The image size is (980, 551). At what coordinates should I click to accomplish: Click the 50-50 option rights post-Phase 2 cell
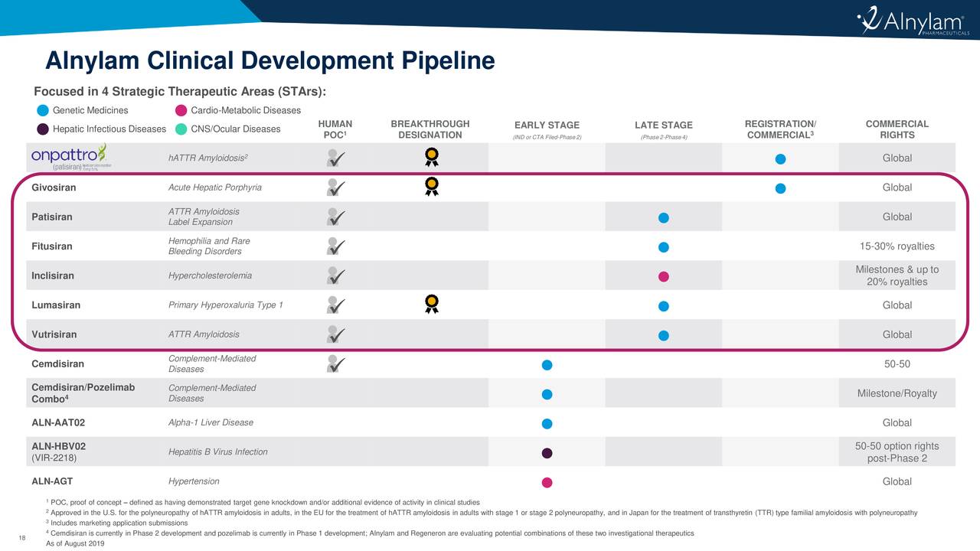(897, 452)
